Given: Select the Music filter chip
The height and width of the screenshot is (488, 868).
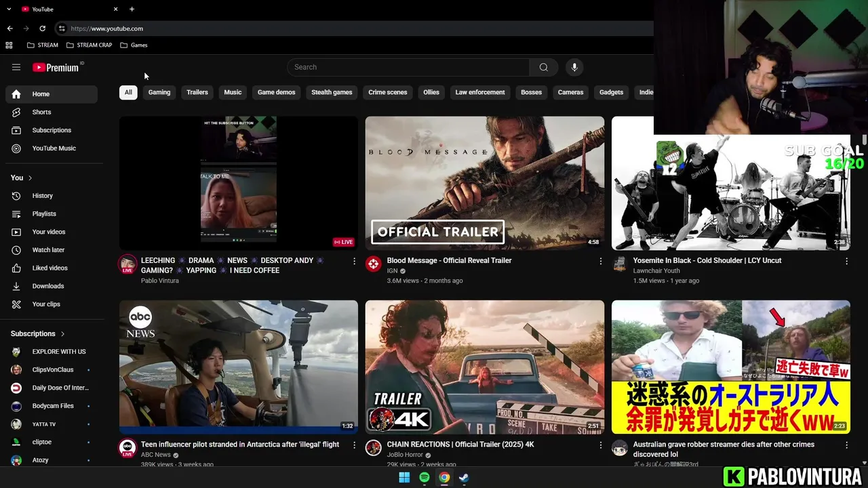Looking at the screenshot, I should [x=233, y=92].
